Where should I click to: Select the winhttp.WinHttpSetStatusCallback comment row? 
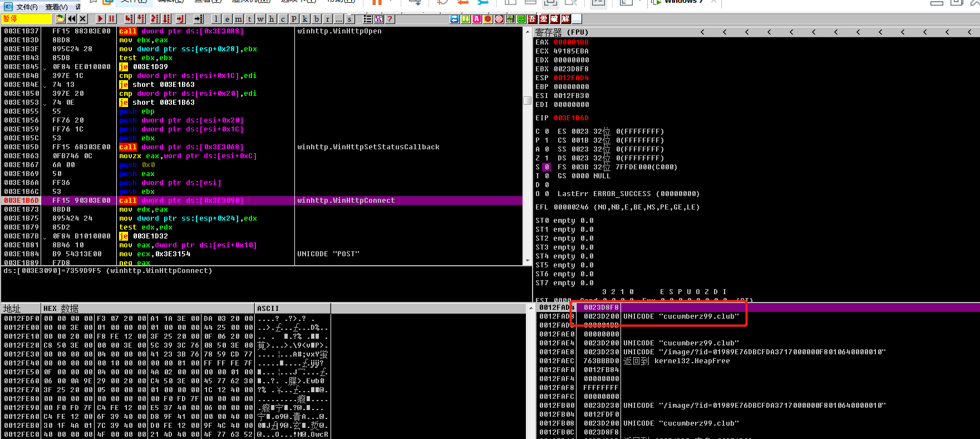pos(368,147)
